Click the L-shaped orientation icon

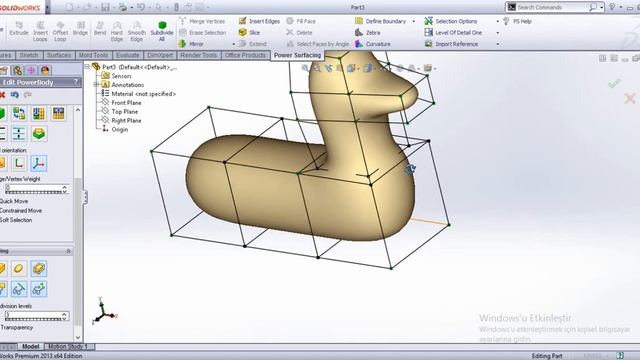[19, 163]
